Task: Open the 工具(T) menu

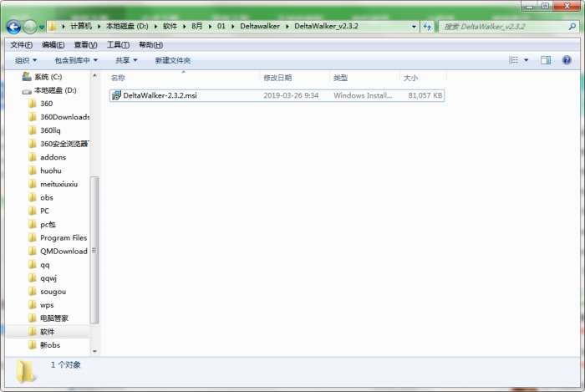Action: pos(118,45)
